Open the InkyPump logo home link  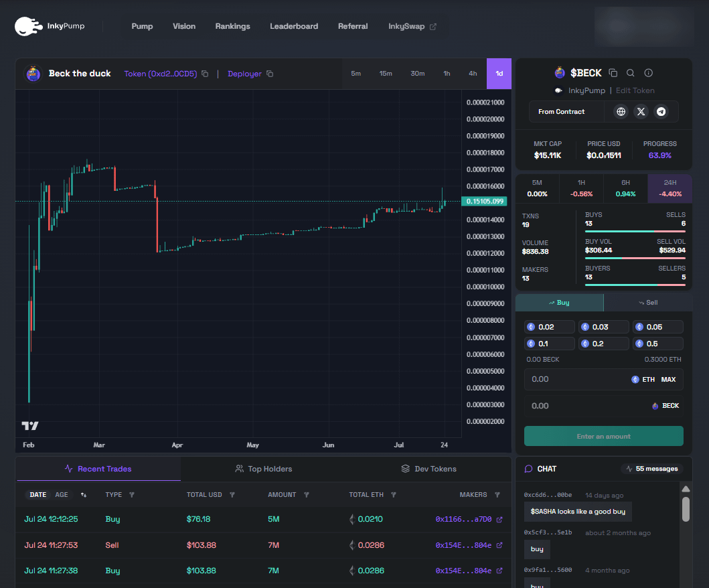point(50,26)
